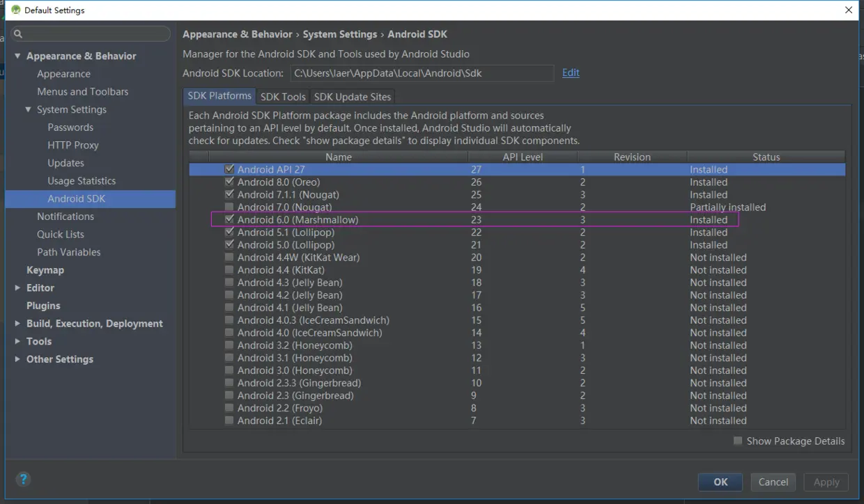Select the Android 5.0 (Lollipop) row
Screen dimensions: 864x504
[x=517, y=244]
